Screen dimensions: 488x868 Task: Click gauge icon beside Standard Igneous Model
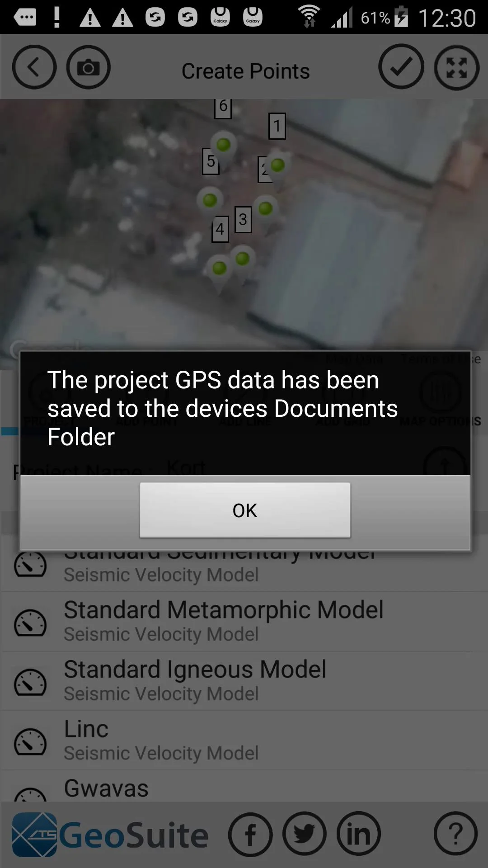click(30, 682)
